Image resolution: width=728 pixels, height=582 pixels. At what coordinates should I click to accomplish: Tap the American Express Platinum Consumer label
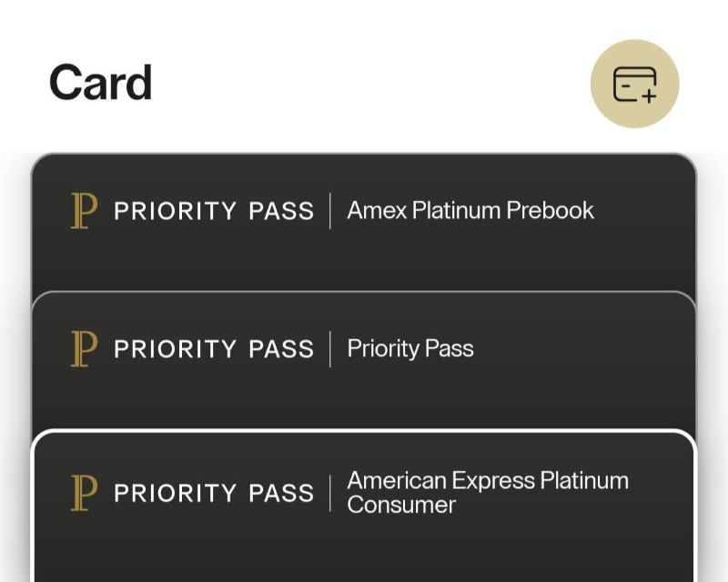[488, 492]
